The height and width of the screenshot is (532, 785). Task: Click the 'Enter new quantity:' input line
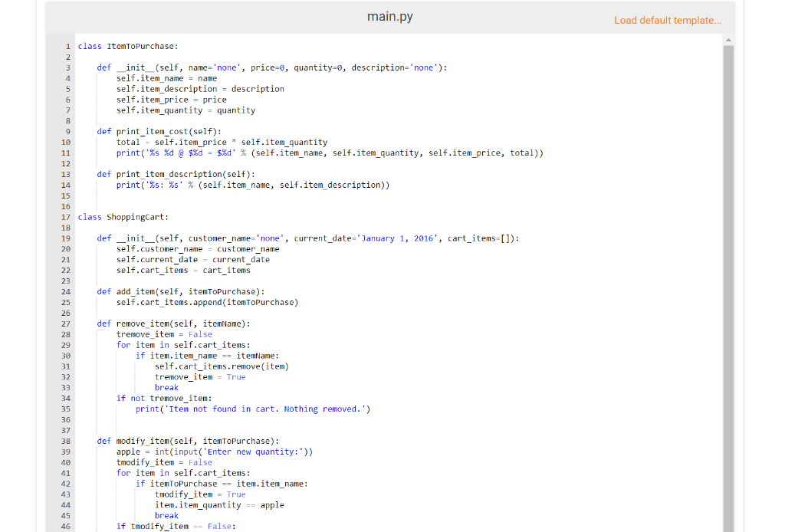pos(215,452)
